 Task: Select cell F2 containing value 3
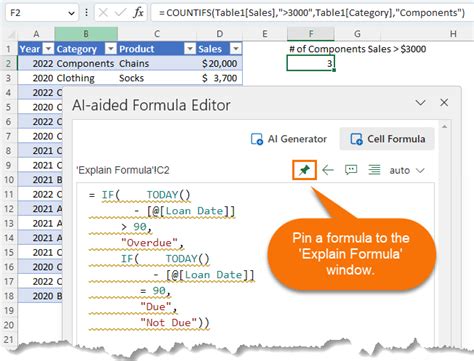(311, 63)
